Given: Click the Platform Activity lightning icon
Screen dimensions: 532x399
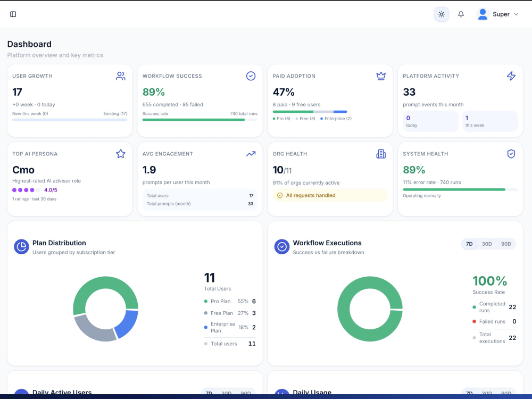Looking at the screenshot, I should [511, 76].
